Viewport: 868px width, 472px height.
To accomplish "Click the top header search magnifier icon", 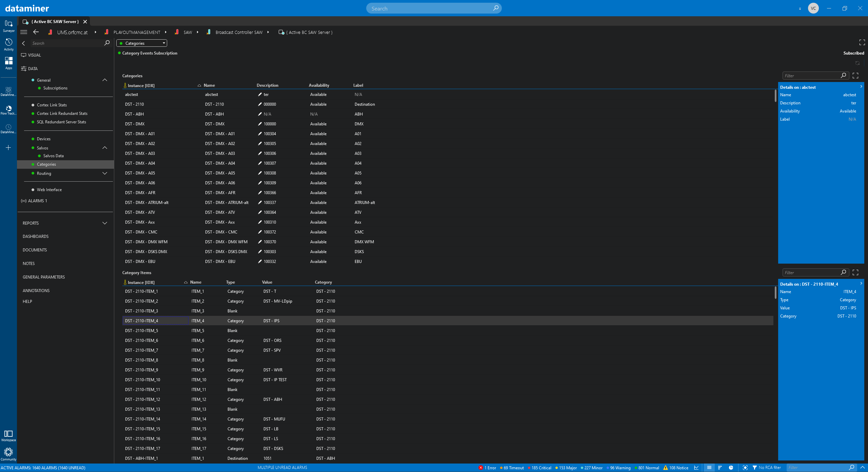I will [496, 8].
